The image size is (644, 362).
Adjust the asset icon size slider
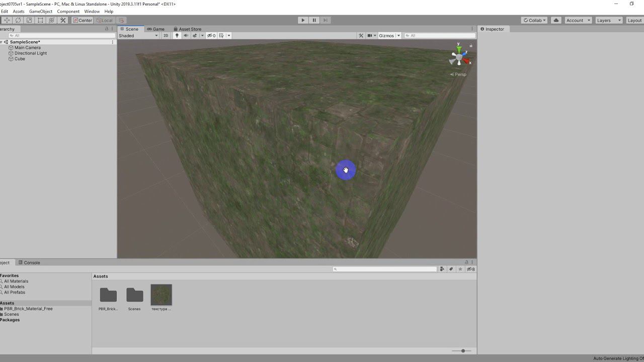point(462,350)
